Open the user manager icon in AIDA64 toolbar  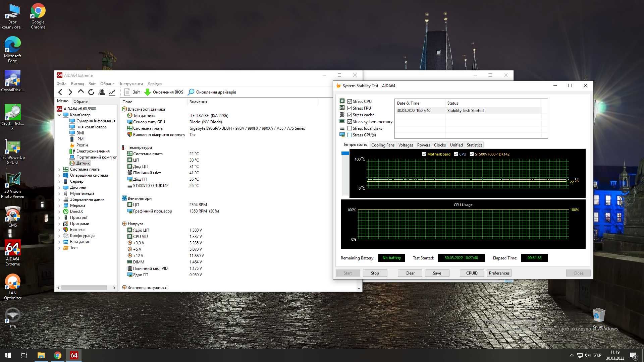(x=102, y=92)
